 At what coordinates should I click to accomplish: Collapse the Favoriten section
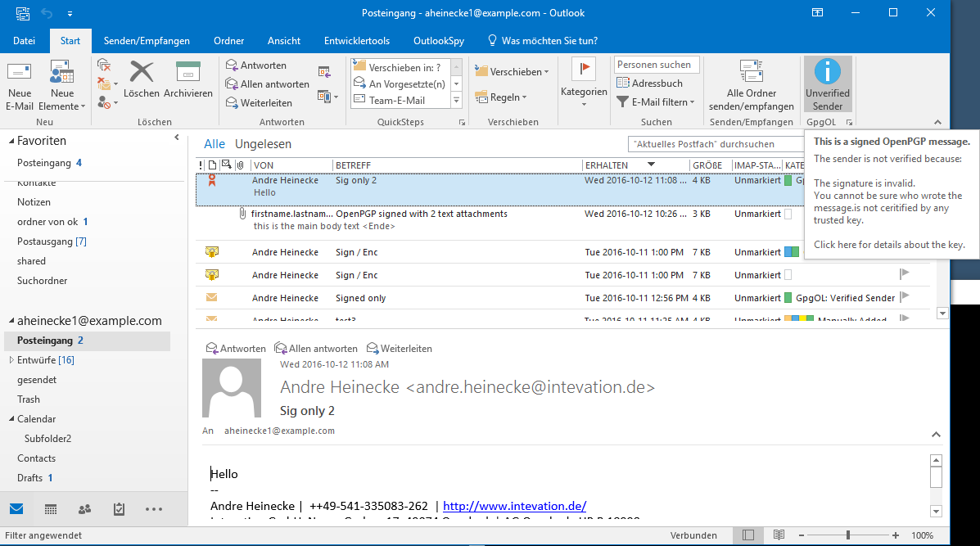point(11,141)
